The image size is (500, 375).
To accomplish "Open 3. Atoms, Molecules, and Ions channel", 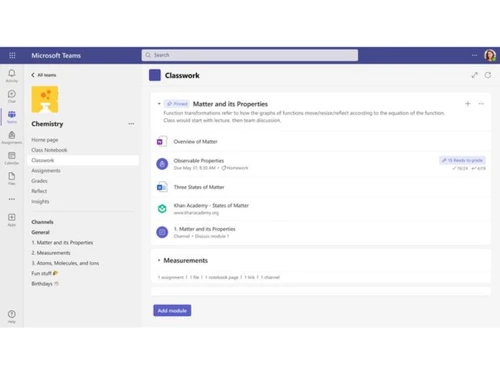I will click(65, 263).
